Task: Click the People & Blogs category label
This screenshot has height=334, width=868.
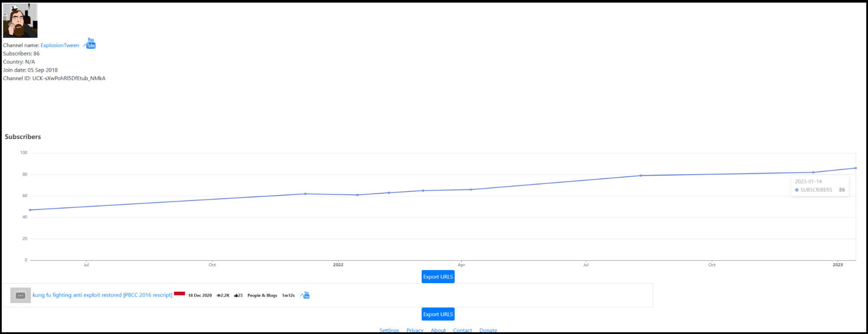Action: (x=262, y=296)
